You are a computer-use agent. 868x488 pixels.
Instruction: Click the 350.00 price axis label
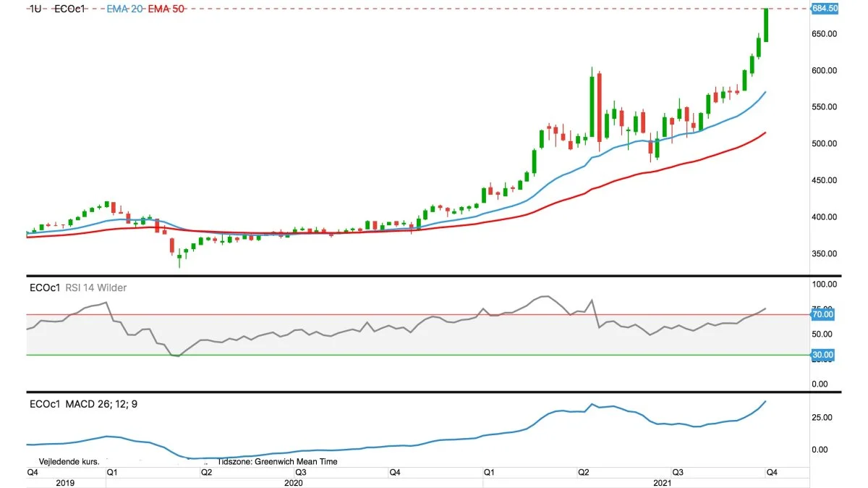click(x=825, y=253)
